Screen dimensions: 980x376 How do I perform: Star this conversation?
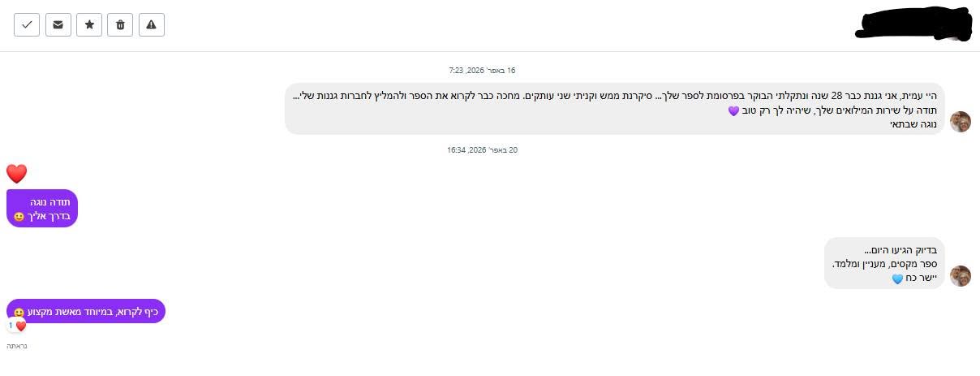click(x=89, y=24)
